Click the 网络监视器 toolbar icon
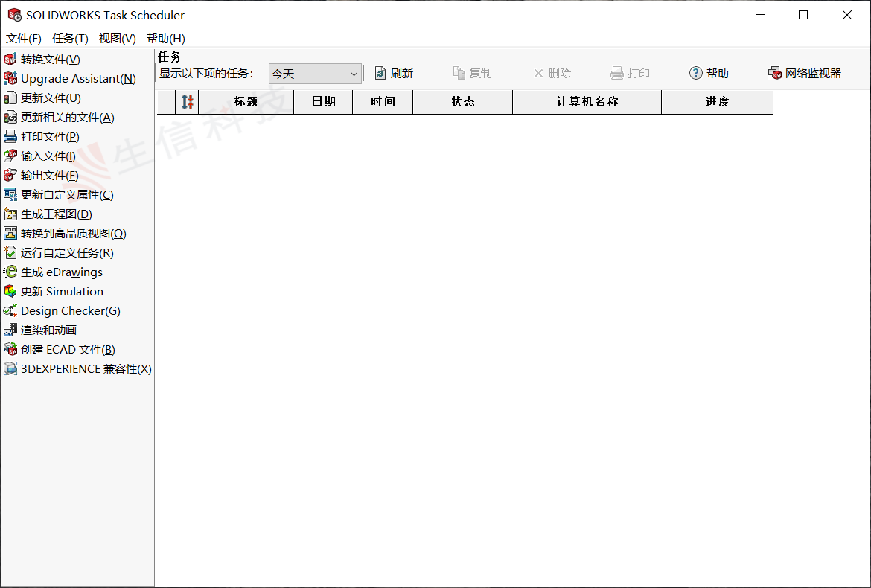The width and height of the screenshot is (871, 588). pos(775,73)
